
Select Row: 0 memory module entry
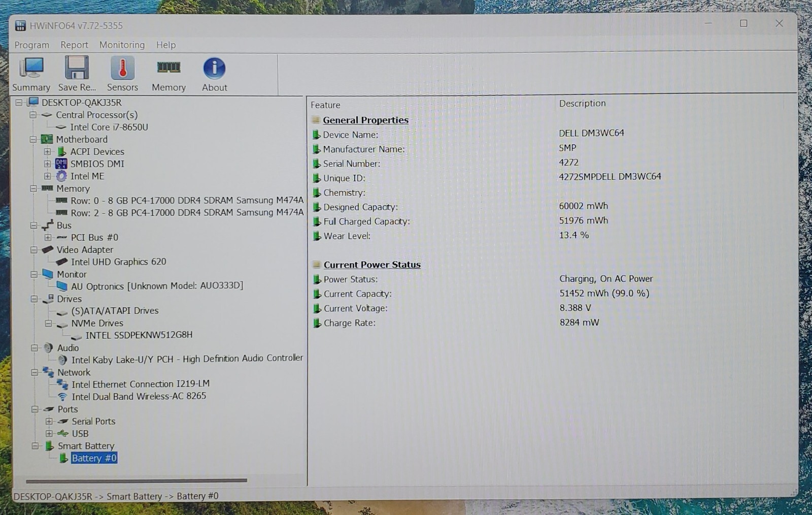click(x=187, y=201)
